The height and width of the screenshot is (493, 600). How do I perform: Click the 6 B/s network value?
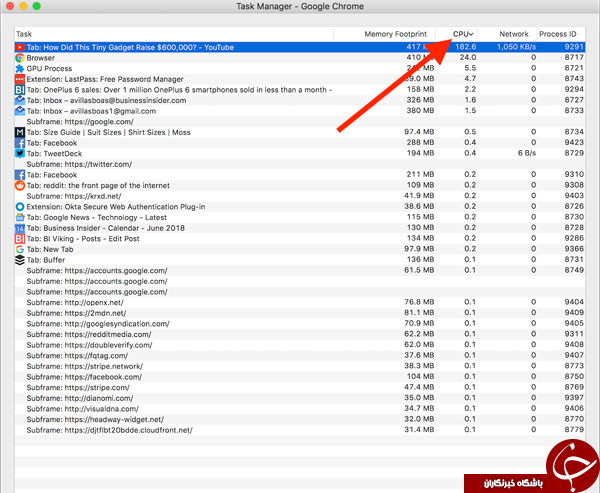pyautogui.click(x=527, y=153)
